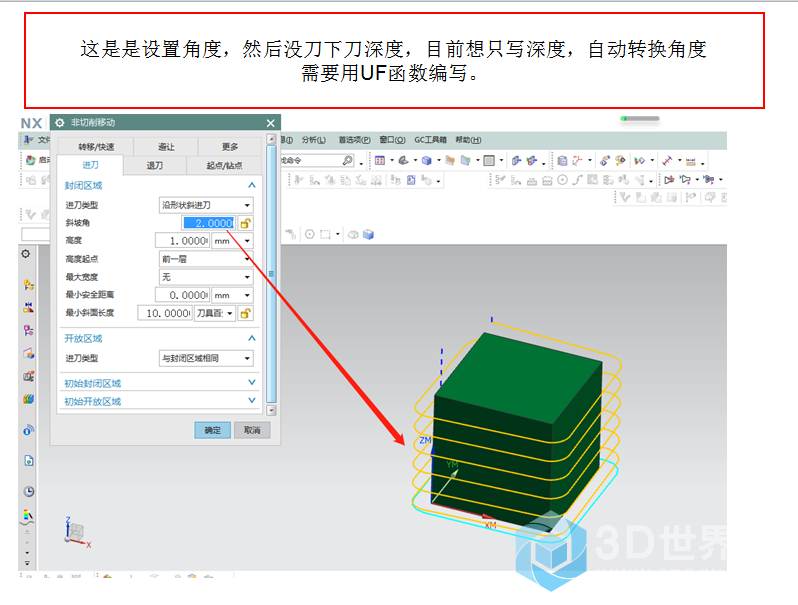Viewport: 798px width, 605px height.
Task: Open the Constraint Navigator sidebar icon
Action: pos(28,308)
